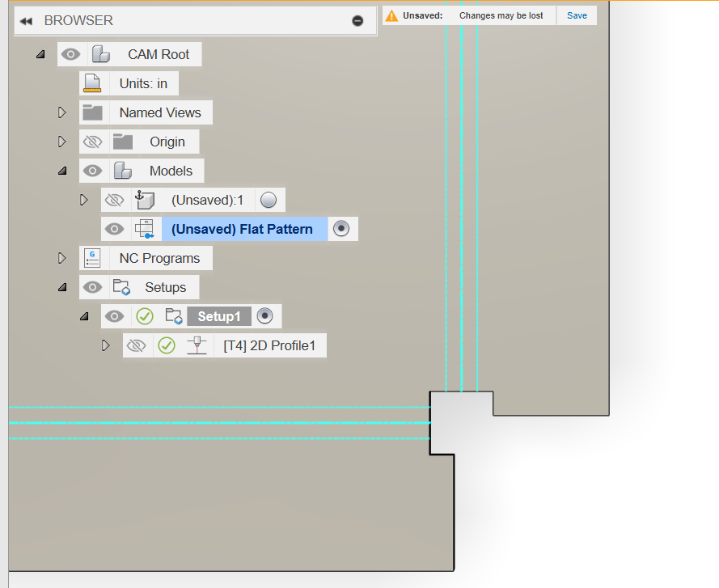719x588 pixels.
Task: Click the Setup1 green checkmark status icon
Action: [145, 316]
